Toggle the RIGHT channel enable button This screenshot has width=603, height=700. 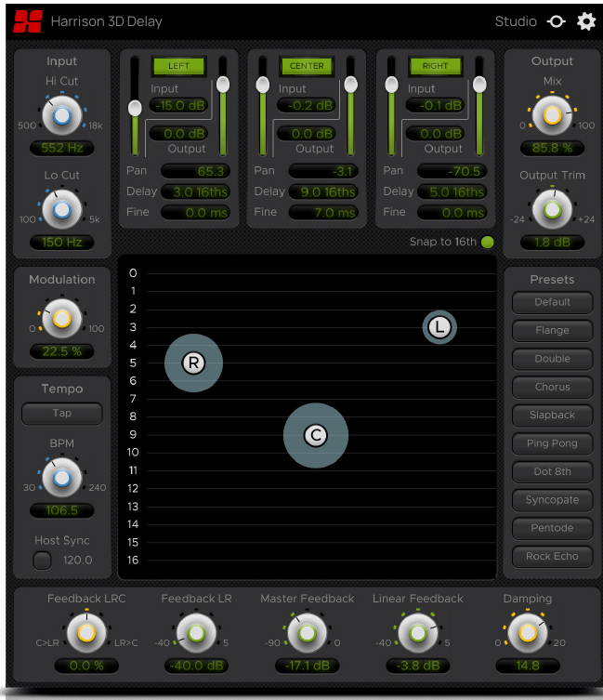pyautogui.click(x=435, y=66)
